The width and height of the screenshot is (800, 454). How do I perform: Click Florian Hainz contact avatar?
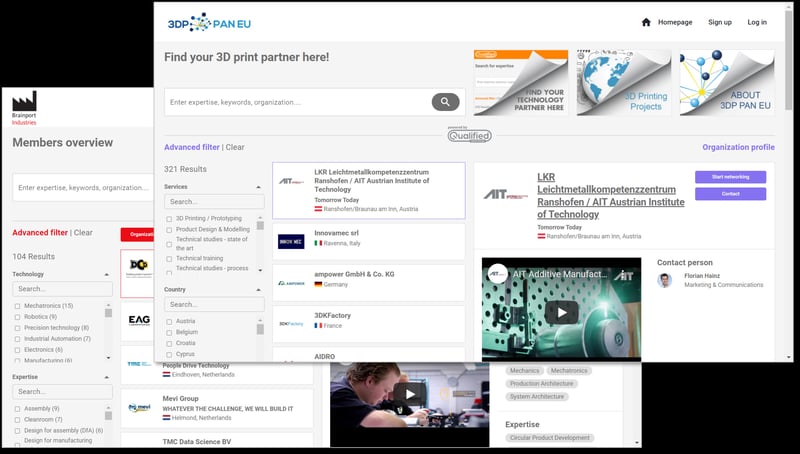pos(664,280)
